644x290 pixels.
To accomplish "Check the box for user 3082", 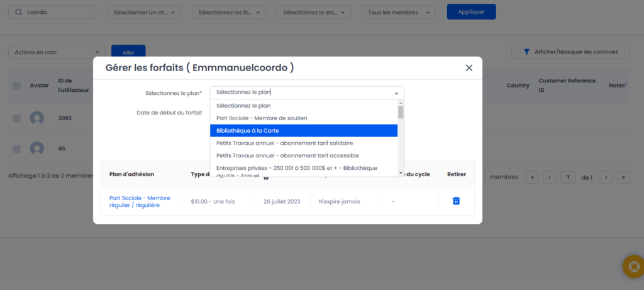I will (x=17, y=118).
